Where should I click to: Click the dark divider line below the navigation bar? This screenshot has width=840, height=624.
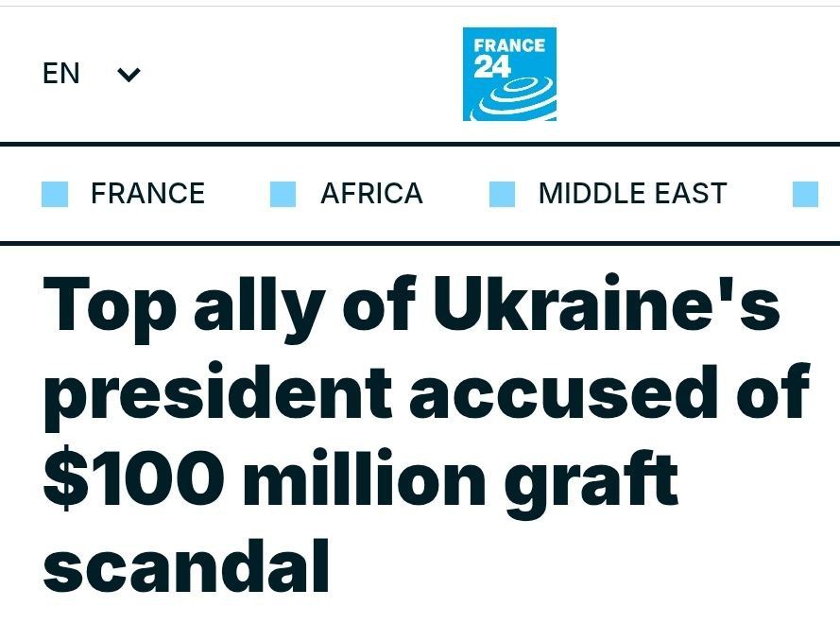point(420,243)
